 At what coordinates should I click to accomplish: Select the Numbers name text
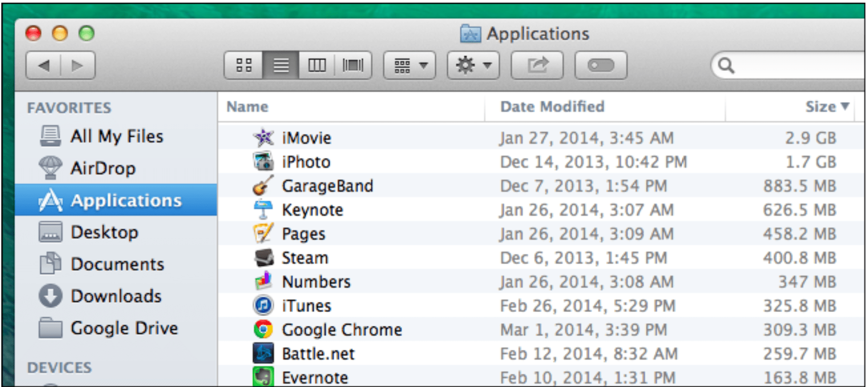pos(316,281)
